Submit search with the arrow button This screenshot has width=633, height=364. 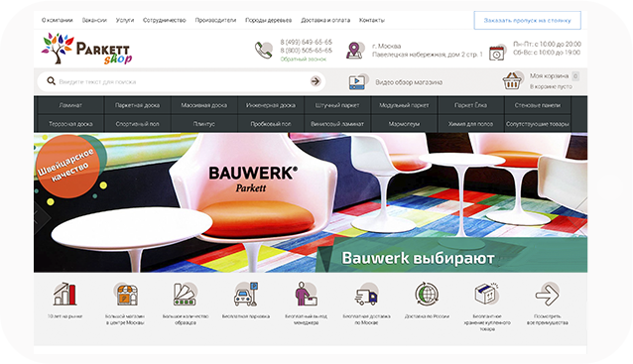pyautogui.click(x=316, y=81)
